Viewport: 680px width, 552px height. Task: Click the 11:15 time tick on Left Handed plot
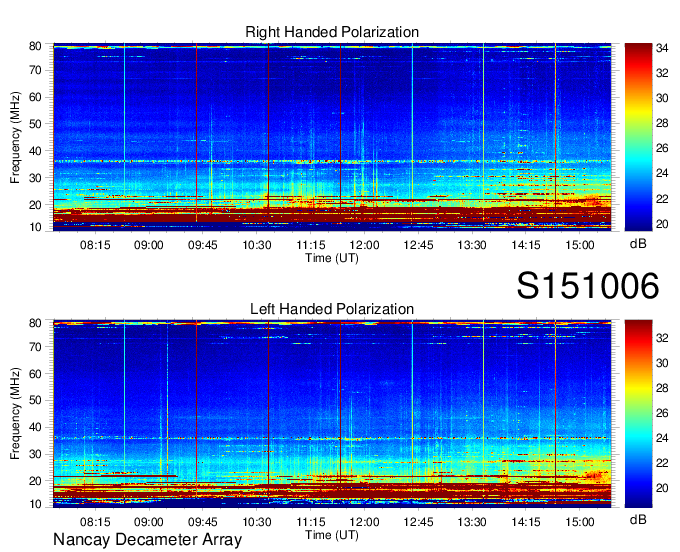coord(311,522)
